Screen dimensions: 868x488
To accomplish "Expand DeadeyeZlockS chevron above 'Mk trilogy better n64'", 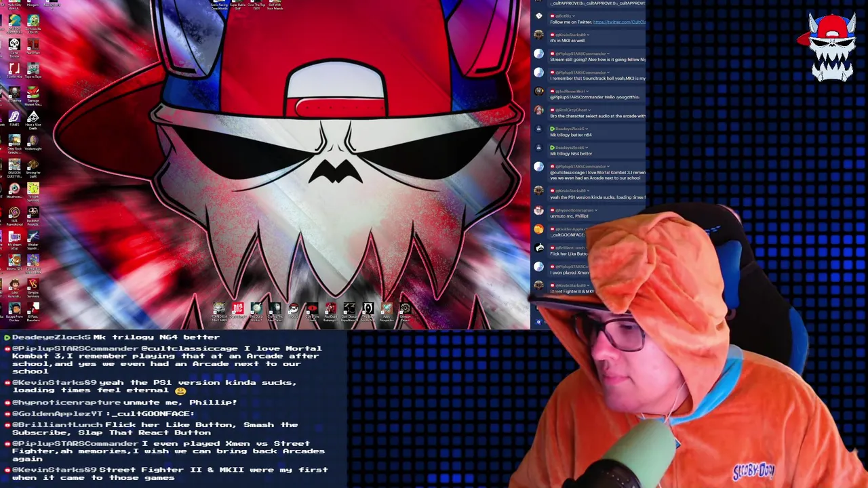I will pyautogui.click(x=587, y=129).
